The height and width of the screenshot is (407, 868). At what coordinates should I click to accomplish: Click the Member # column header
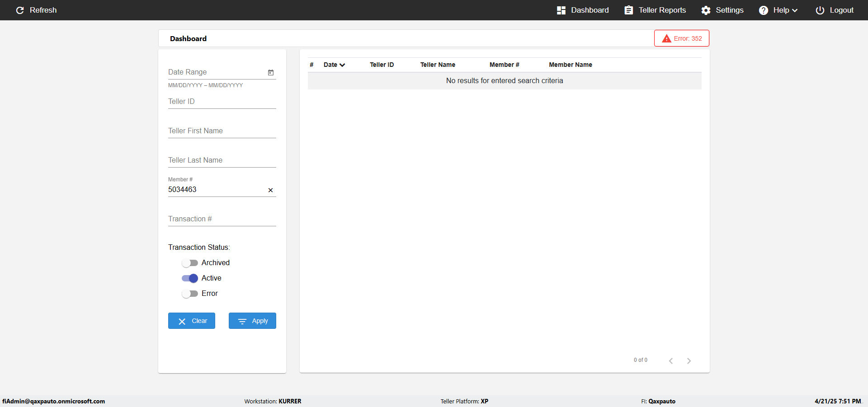(504, 65)
